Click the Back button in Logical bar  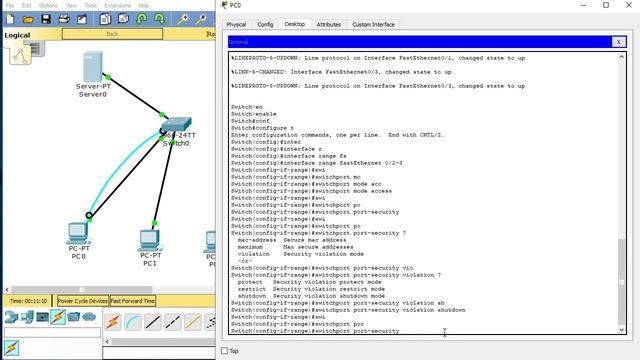(112, 34)
